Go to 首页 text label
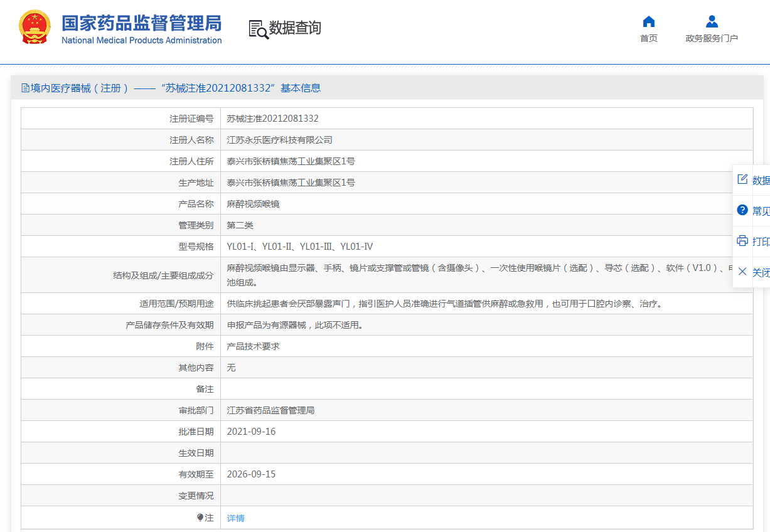This screenshot has width=770, height=532. coord(649,38)
